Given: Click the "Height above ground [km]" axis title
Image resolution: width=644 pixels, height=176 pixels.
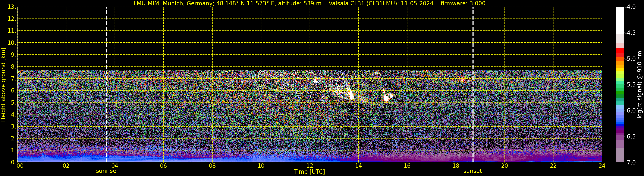Looking at the screenshot, I should point(3,85).
